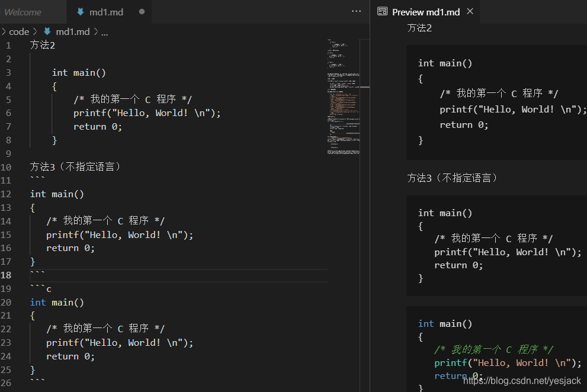Click '方法3（不指定语言）' on editor line 10

[x=76, y=166]
